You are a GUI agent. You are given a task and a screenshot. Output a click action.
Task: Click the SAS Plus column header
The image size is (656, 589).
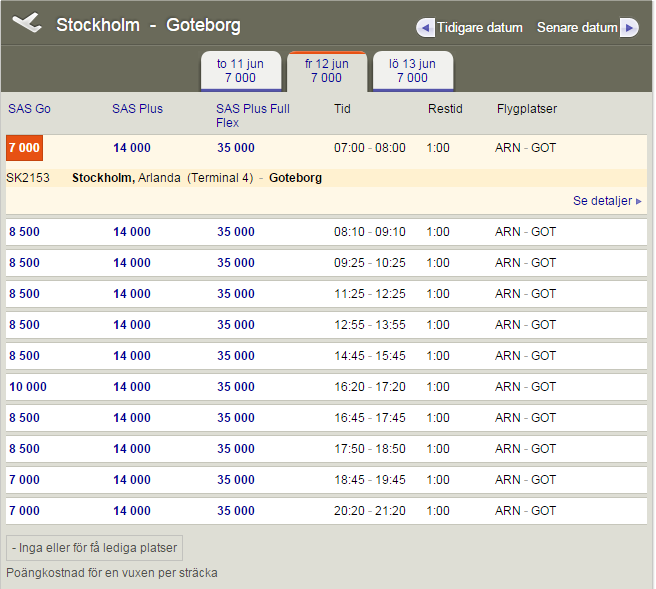tap(137, 109)
